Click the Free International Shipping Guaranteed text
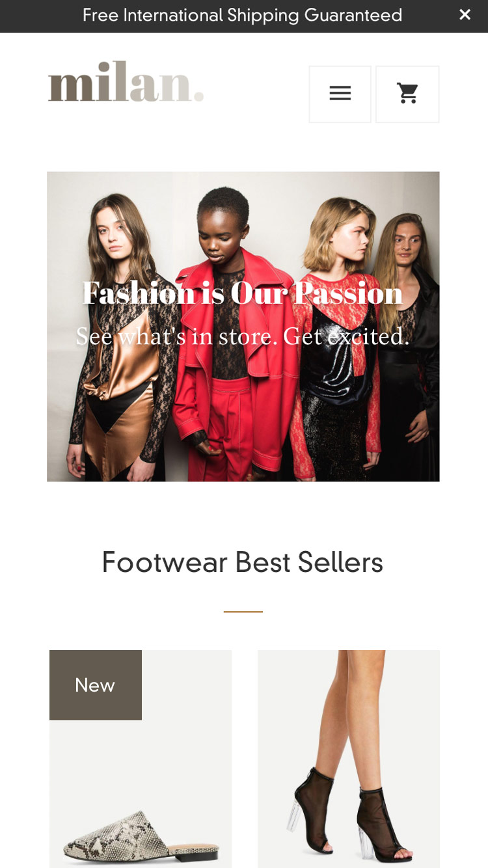Image resolution: width=488 pixels, height=868 pixels. point(242,15)
